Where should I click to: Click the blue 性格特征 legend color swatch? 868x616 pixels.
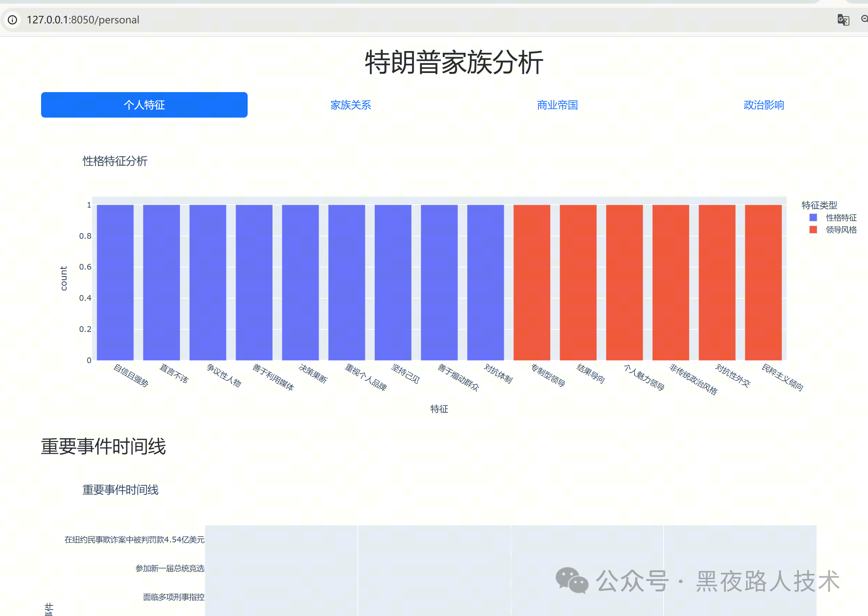[813, 218]
